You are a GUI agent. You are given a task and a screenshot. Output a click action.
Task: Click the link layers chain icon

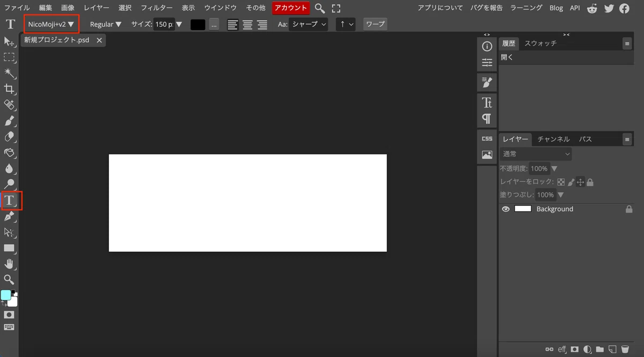click(x=549, y=349)
